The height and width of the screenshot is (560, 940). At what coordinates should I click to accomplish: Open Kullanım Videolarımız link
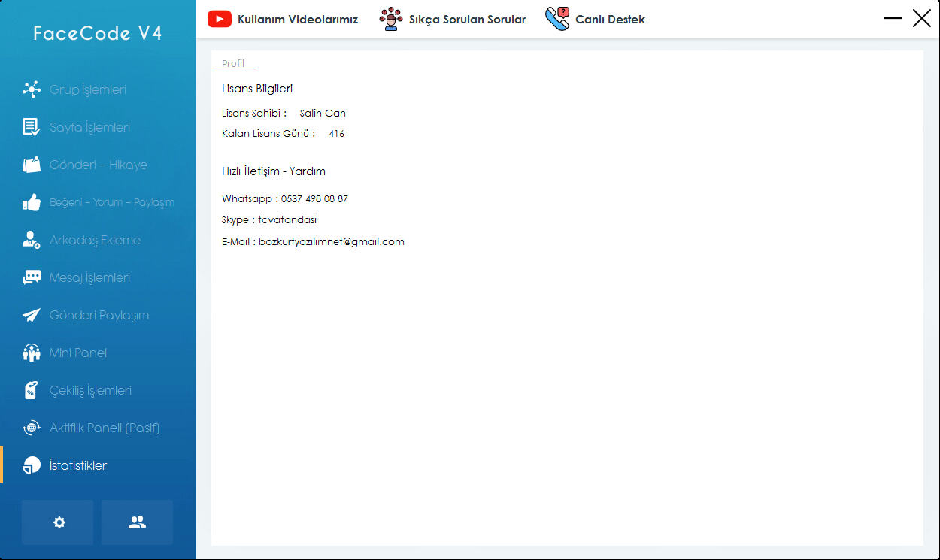pos(298,20)
